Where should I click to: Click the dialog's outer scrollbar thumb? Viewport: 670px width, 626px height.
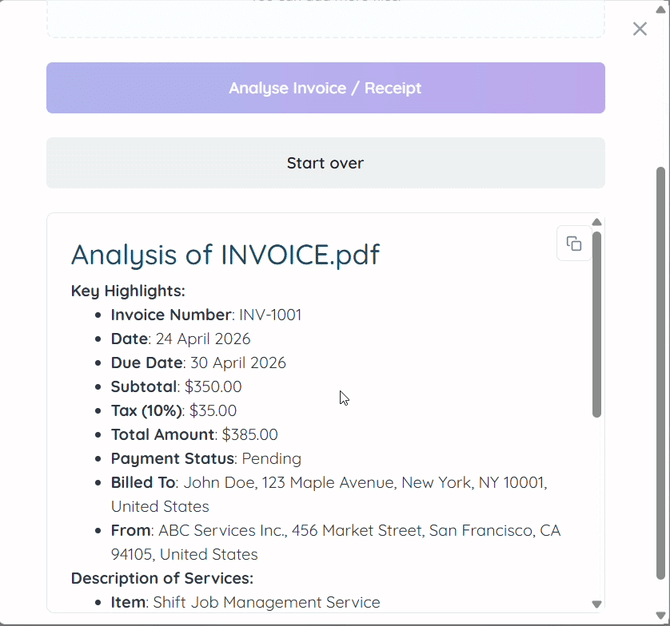pyautogui.click(x=661, y=370)
